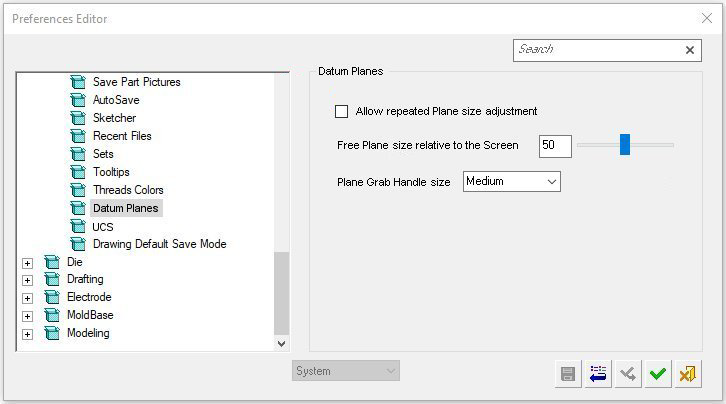Screen dimensions: 726x404
Task: Click the Sketcher tree item icon
Action: pyautogui.click(x=78, y=118)
